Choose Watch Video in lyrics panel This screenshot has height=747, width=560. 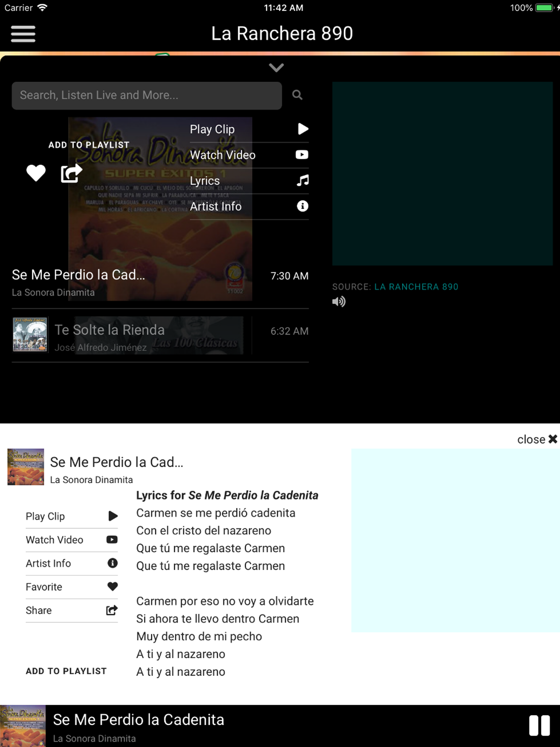tap(72, 540)
